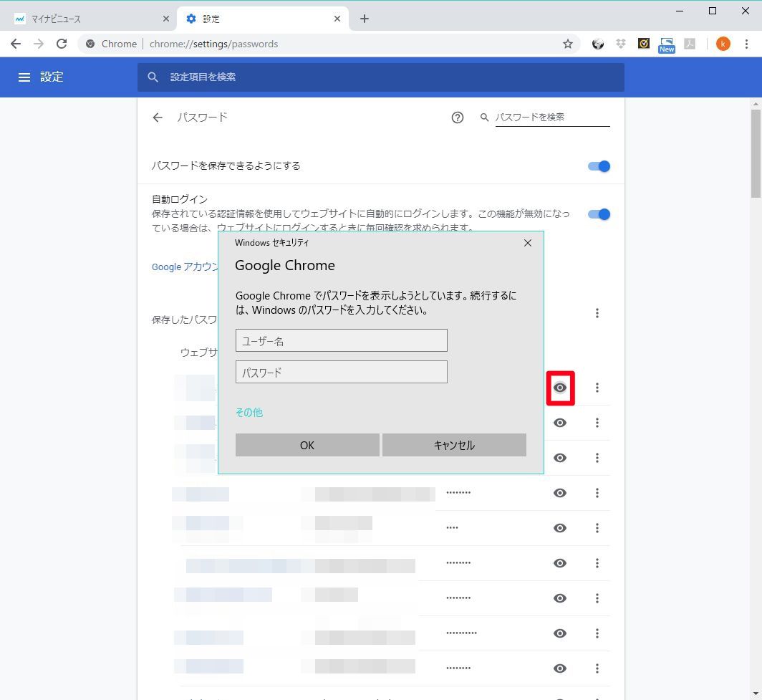
Task: Click the ユーザー名 field in the dialog
Action: pyautogui.click(x=341, y=341)
